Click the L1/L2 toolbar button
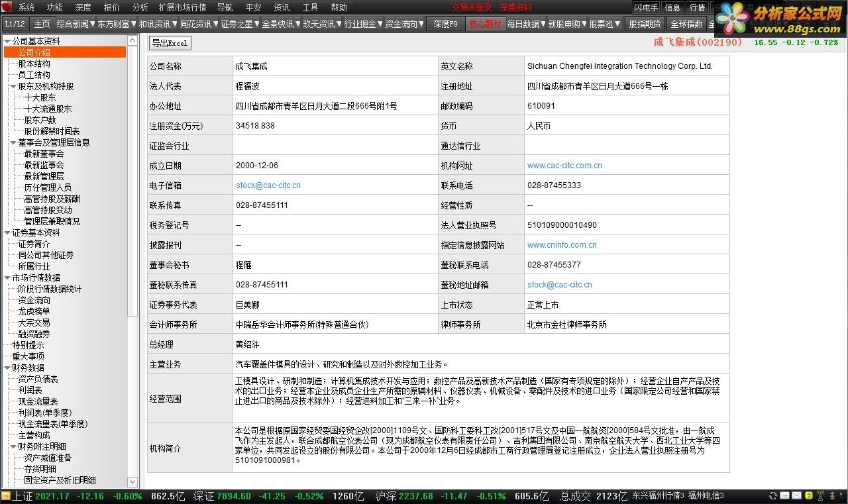Screen dimensions: 848x504 15,24
